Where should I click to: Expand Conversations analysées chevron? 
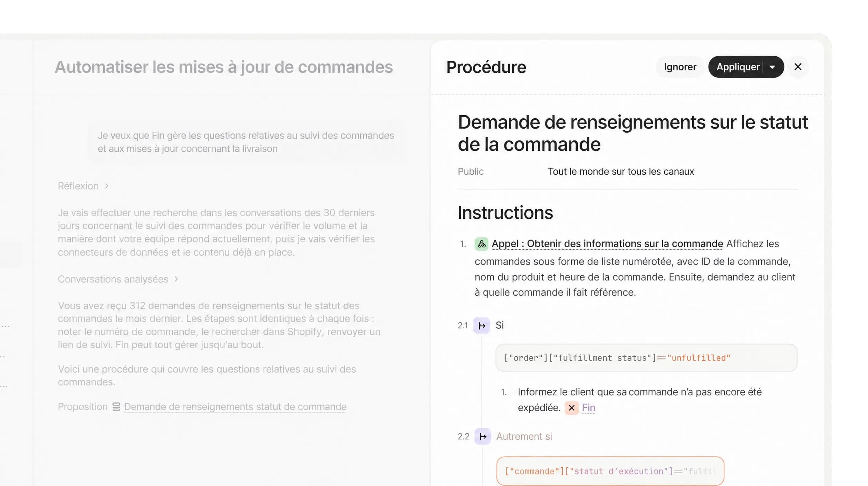pyautogui.click(x=176, y=279)
